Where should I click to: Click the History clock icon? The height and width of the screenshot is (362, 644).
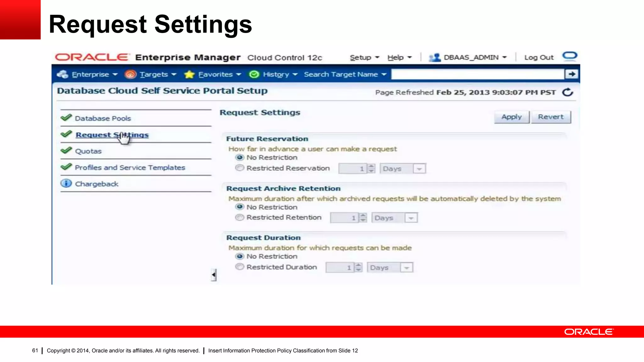pos(254,74)
